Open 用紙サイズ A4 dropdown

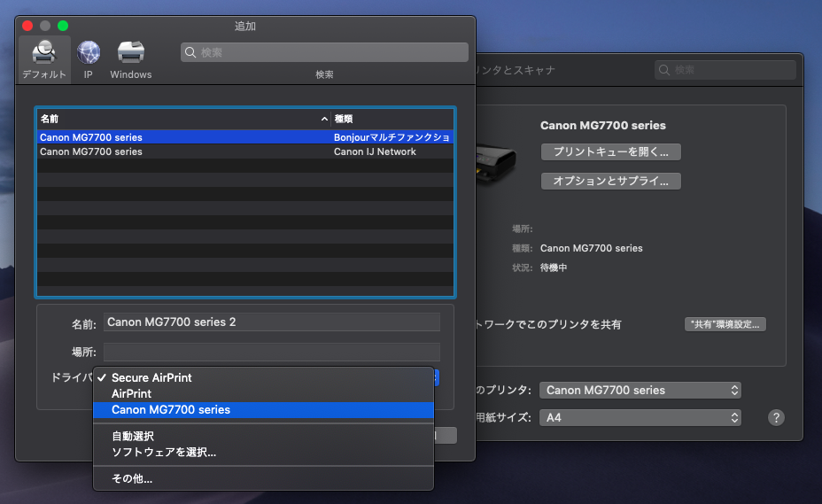pyautogui.click(x=640, y=418)
